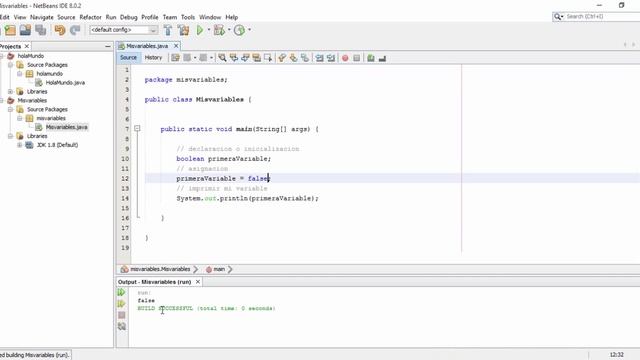
Task: Open the Tools menu
Action: pyautogui.click(x=188, y=17)
